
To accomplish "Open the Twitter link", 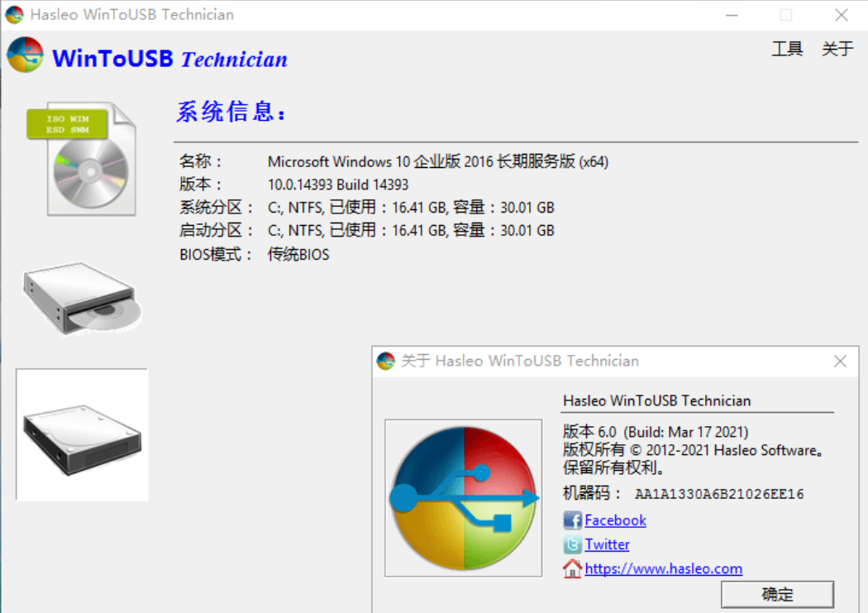I will (x=607, y=544).
